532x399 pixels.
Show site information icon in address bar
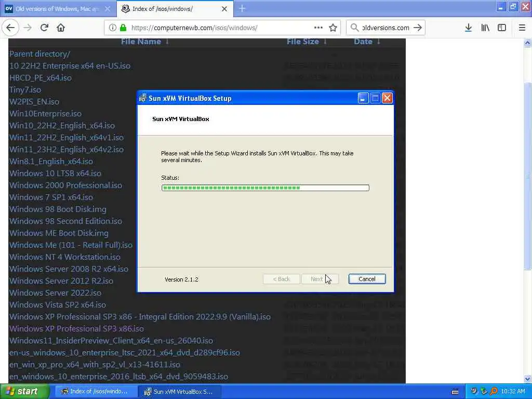coord(113,28)
